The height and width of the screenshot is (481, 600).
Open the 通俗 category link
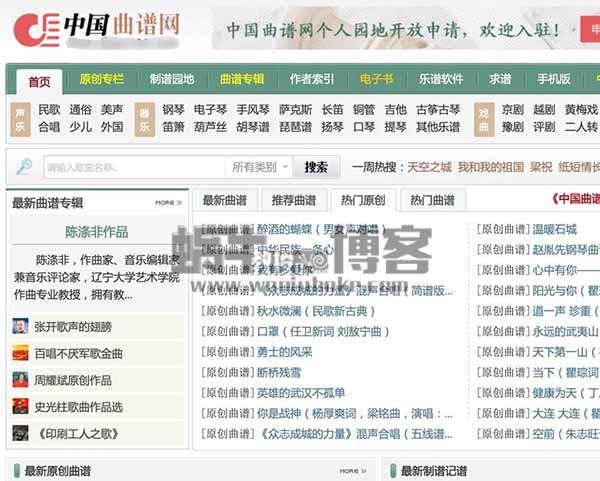coord(80,110)
